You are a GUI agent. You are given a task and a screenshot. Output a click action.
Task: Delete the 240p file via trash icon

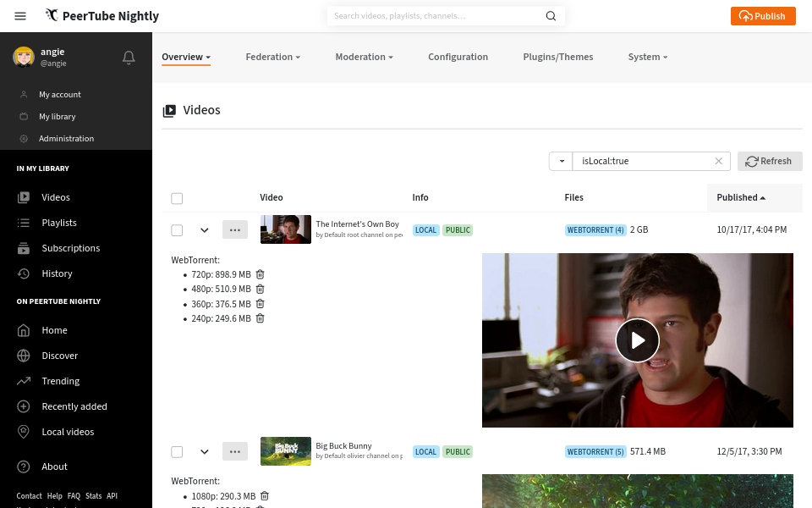[x=260, y=318]
